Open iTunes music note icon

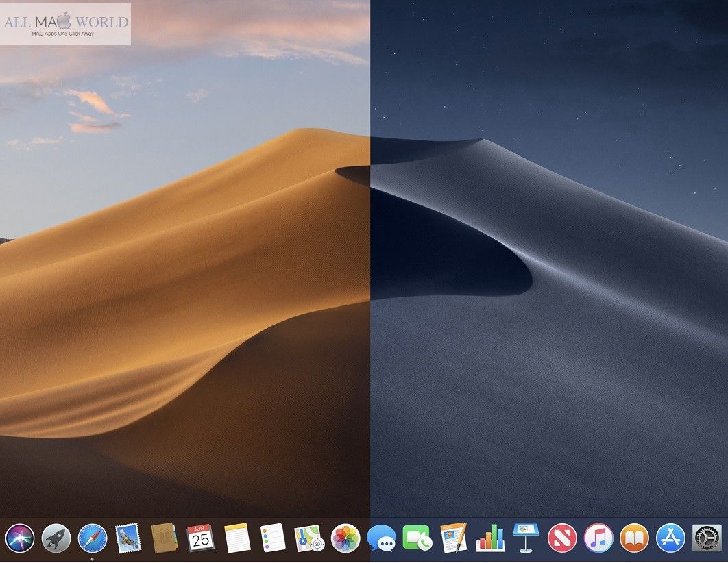[598, 538]
